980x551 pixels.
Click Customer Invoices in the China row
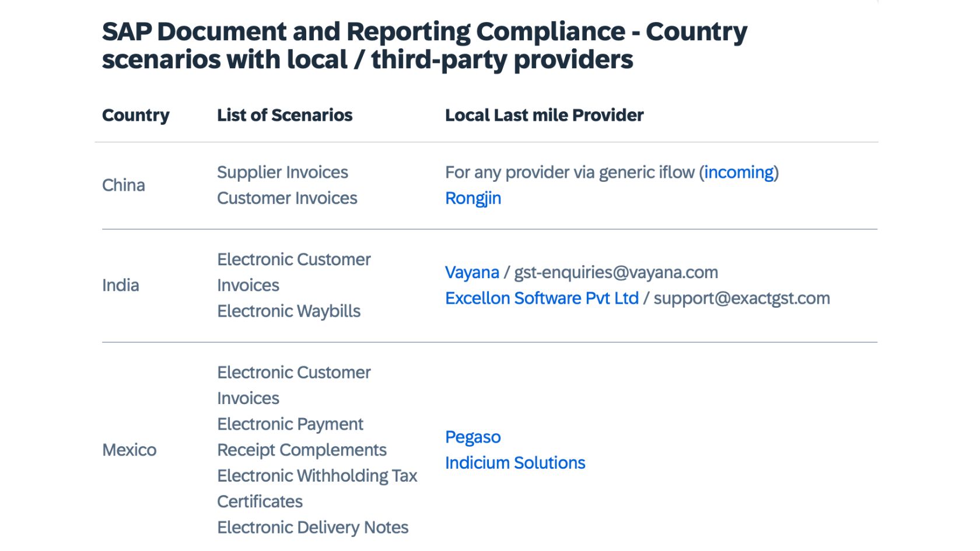(x=287, y=198)
